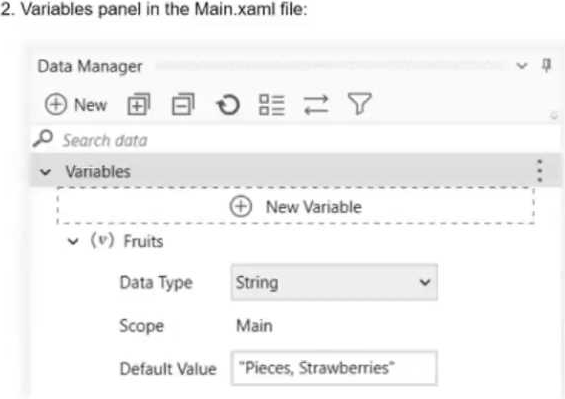
Task: Click the New button in Data Manager toolbar
Action: (x=76, y=105)
